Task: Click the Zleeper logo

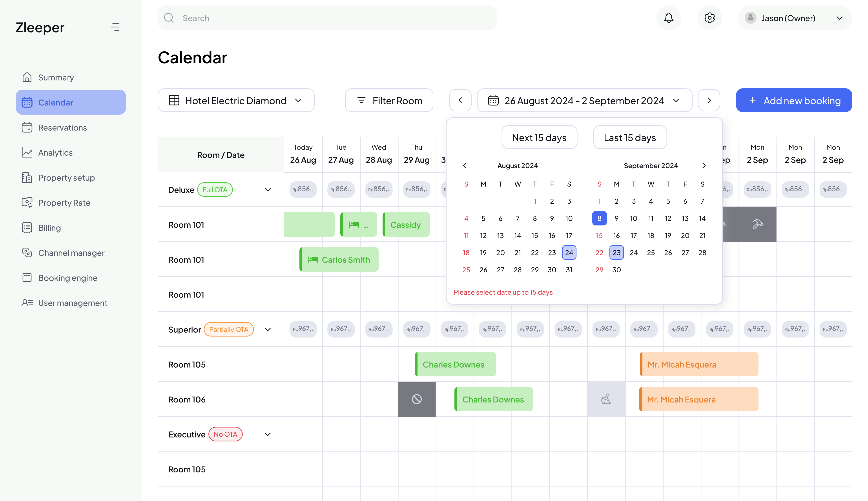Action: click(x=40, y=27)
